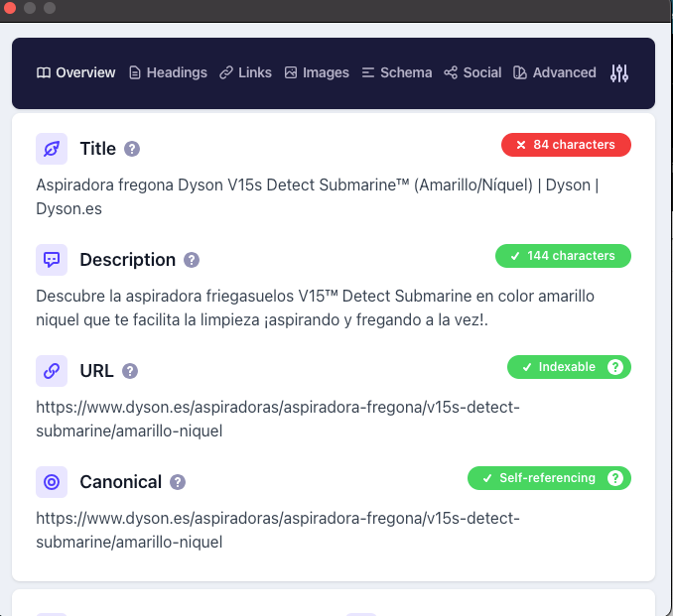Click the Description speech bubble icon
Viewport: 673px width, 616px height.
pos(52,260)
